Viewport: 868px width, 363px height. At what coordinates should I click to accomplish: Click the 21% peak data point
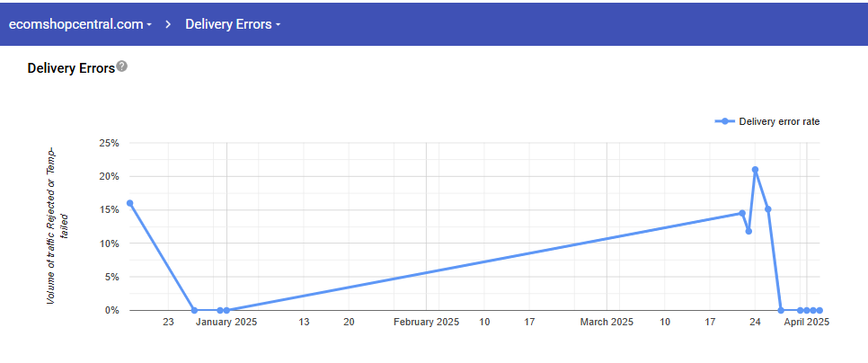[x=755, y=169]
